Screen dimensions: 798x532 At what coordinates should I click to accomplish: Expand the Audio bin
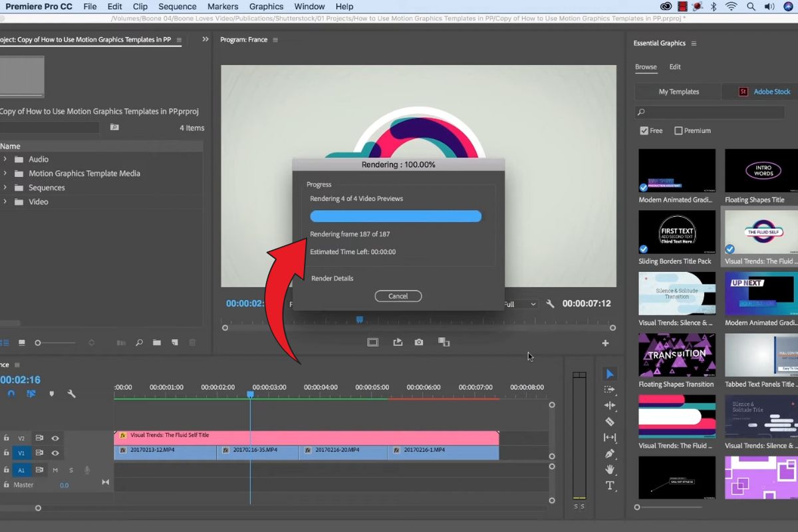5,159
